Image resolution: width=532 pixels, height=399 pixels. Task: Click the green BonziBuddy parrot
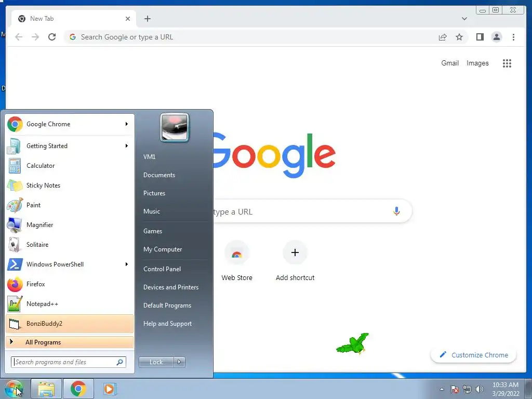click(x=353, y=344)
